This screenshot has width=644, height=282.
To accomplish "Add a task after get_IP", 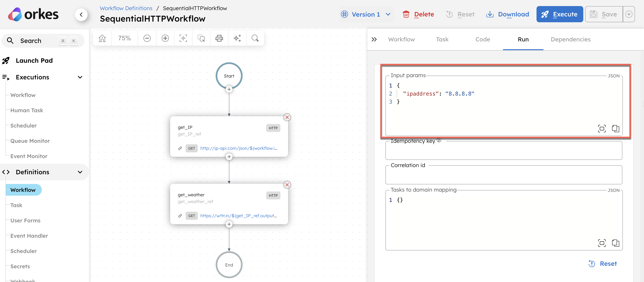I will coord(229,157).
